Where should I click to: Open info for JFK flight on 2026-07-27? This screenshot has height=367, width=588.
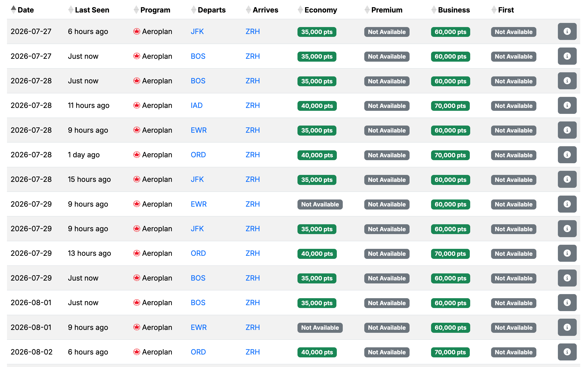(x=567, y=32)
